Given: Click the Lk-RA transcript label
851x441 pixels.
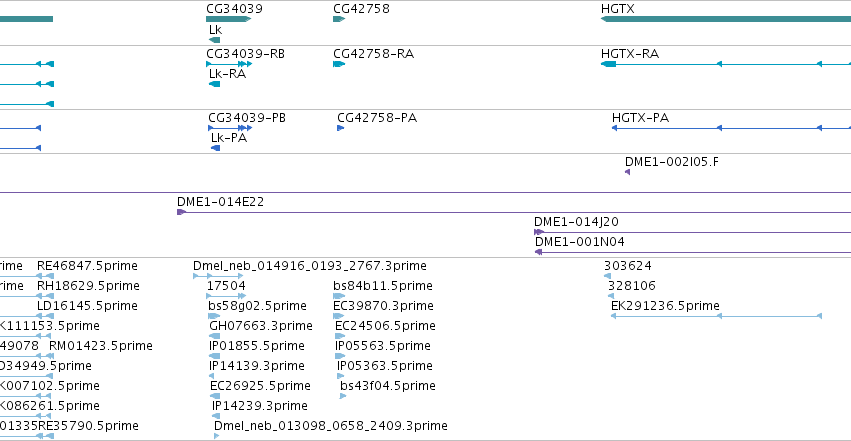Looking at the screenshot, I should (x=227, y=74).
